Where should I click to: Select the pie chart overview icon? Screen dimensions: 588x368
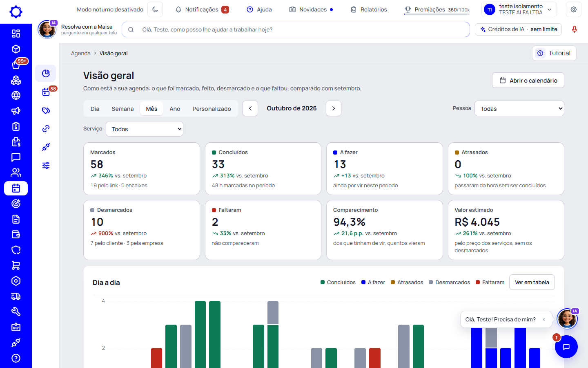point(46,73)
